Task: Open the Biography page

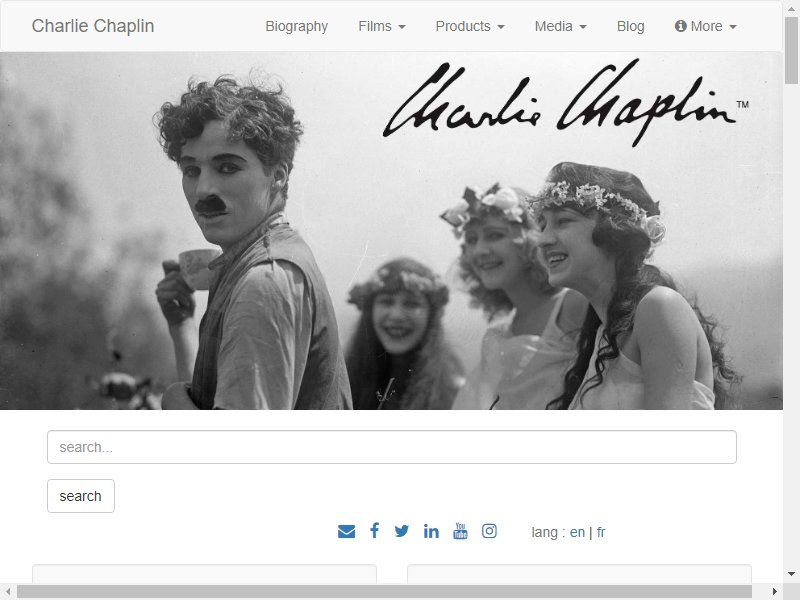Action: click(x=296, y=26)
